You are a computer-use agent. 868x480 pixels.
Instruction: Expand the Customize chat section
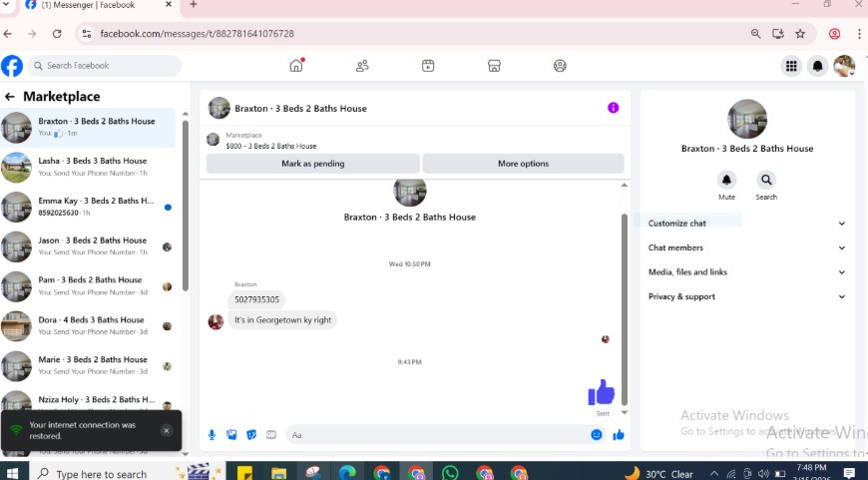[746, 224]
